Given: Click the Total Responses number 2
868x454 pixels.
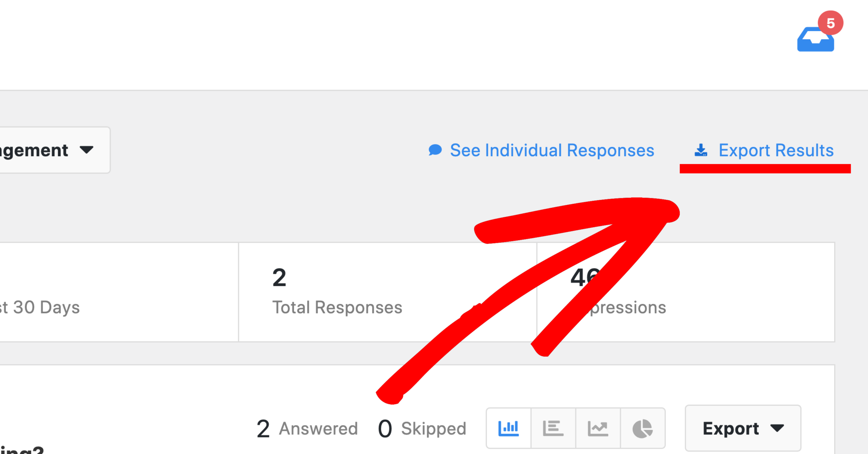Looking at the screenshot, I should pos(279,278).
